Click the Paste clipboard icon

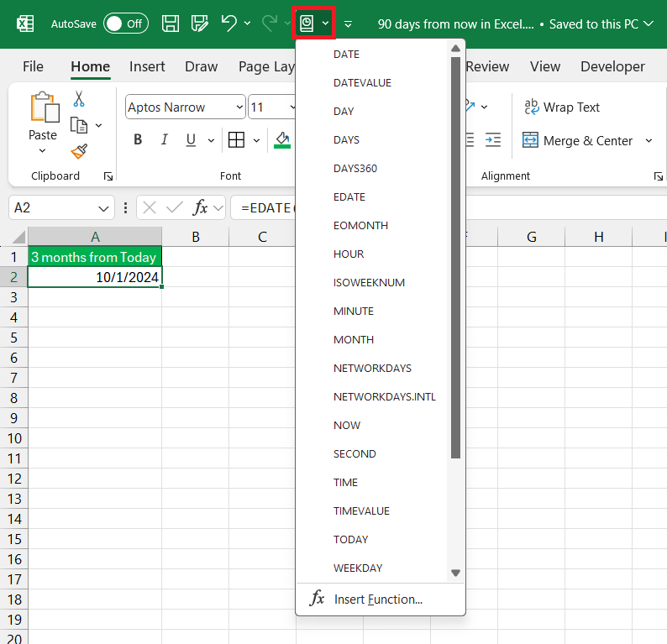(45, 107)
